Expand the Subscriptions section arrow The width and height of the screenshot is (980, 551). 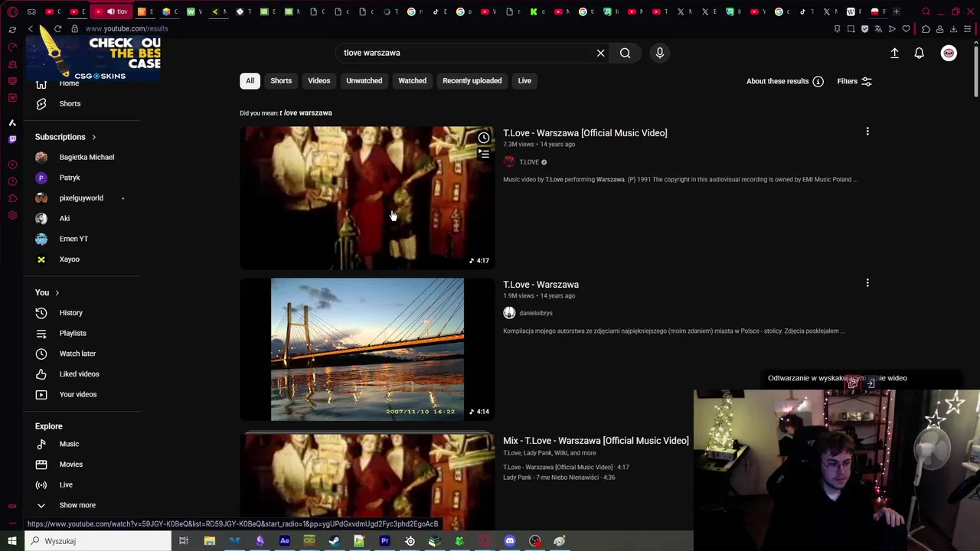94,137
